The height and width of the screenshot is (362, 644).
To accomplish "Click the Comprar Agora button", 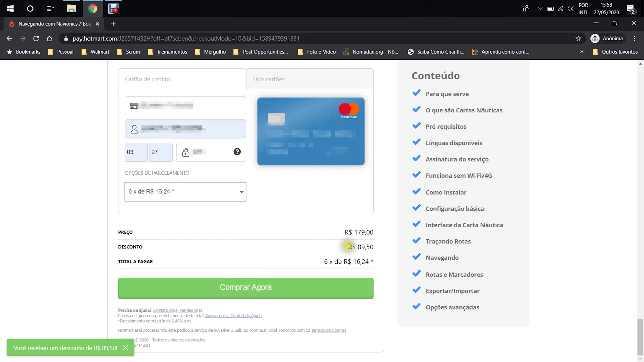I will point(246,288).
